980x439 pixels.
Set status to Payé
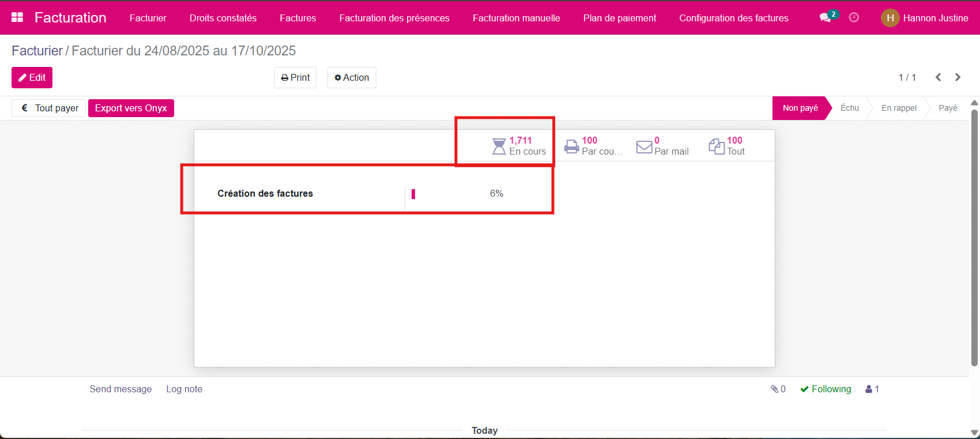[947, 108]
